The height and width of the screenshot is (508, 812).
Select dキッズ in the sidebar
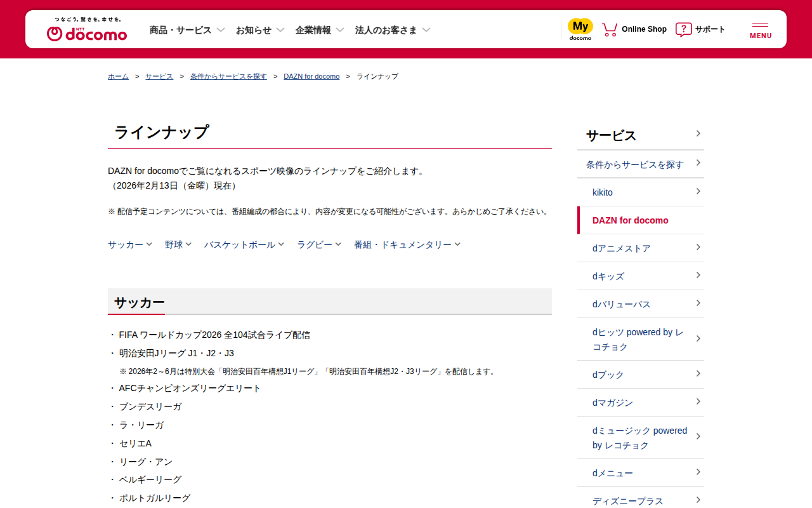[641, 276]
